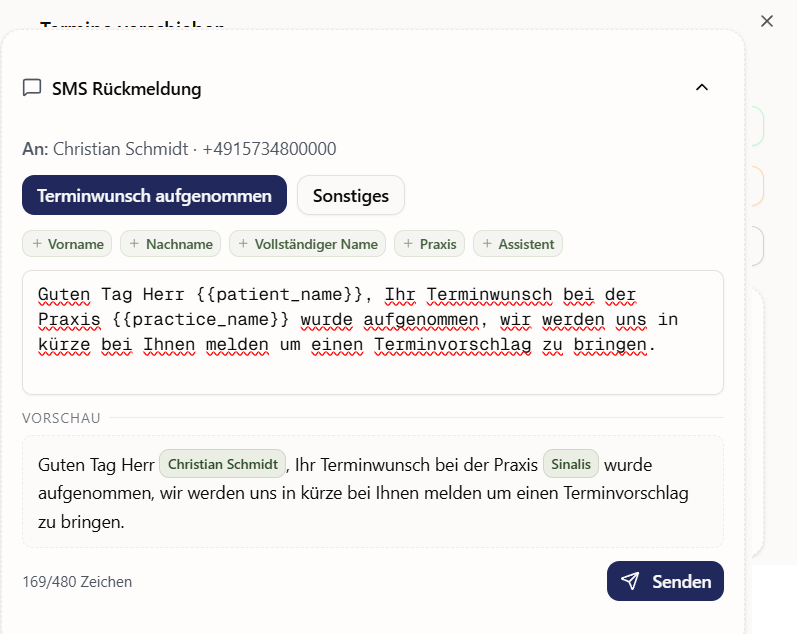Screen dimensions: 797x634
Task: Close the dialog with the X icon
Action: click(x=767, y=21)
